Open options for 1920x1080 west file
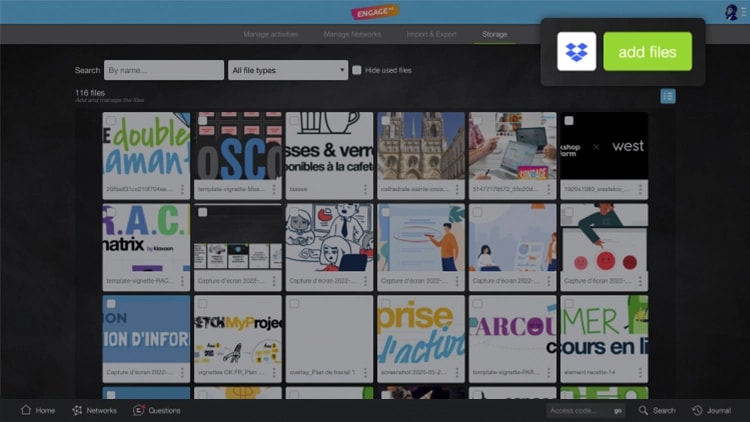750x422 pixels. 640,189
